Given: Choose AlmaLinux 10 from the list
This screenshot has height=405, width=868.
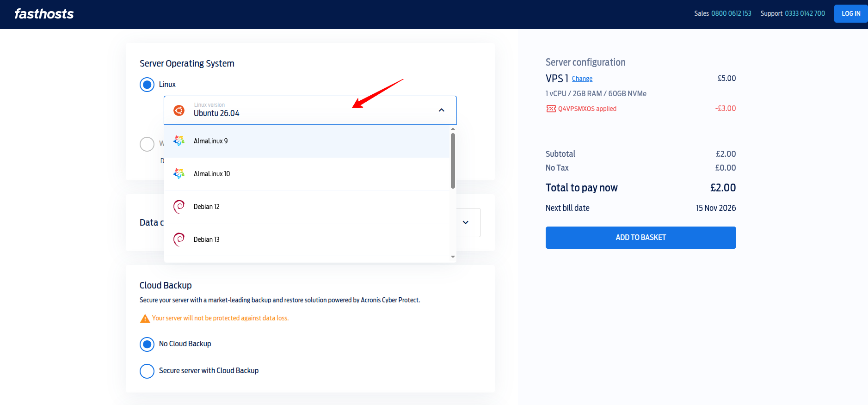Looking at the screenshot, I should [x=307, y=174].
